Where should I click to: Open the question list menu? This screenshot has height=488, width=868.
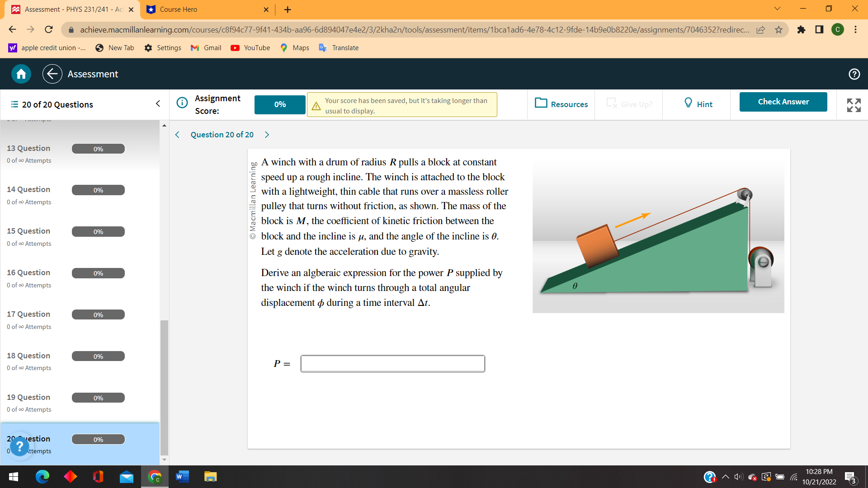click(x=14, y=104)
